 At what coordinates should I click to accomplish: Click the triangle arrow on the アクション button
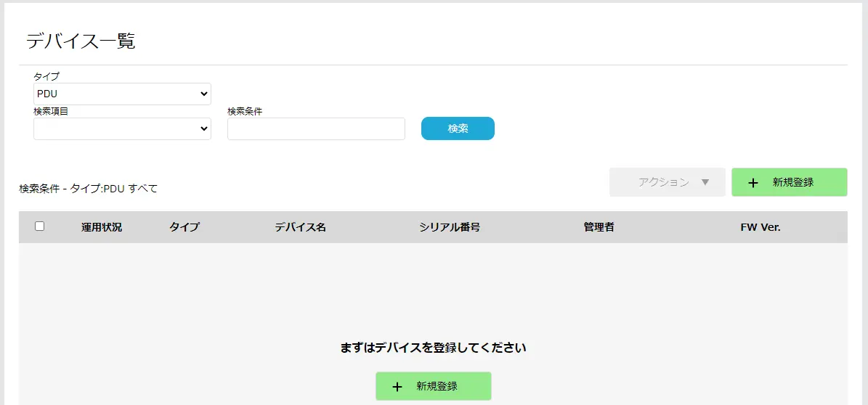click(x=705, y=183)
